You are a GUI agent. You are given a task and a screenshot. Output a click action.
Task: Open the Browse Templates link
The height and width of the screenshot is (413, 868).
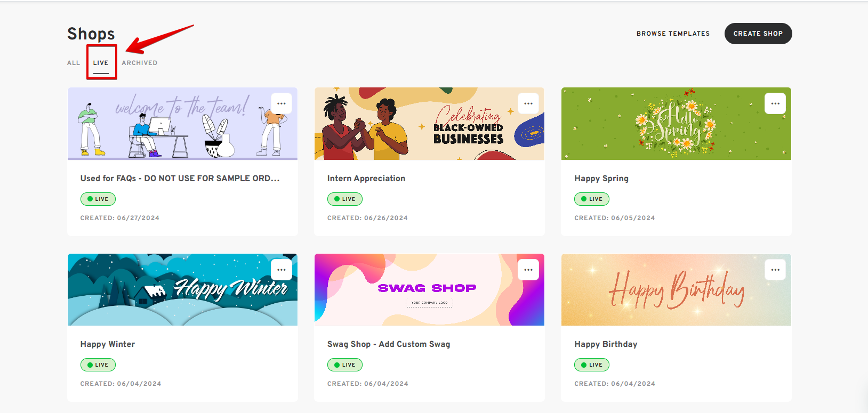673,34
